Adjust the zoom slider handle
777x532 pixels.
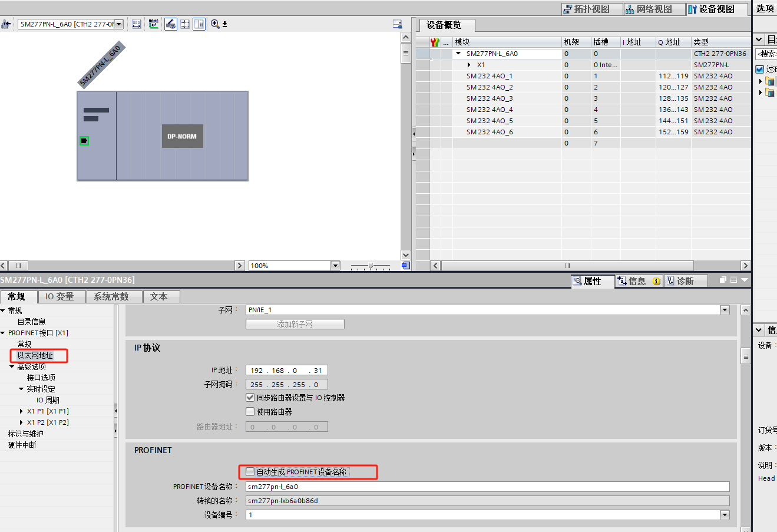click(371, 266)
